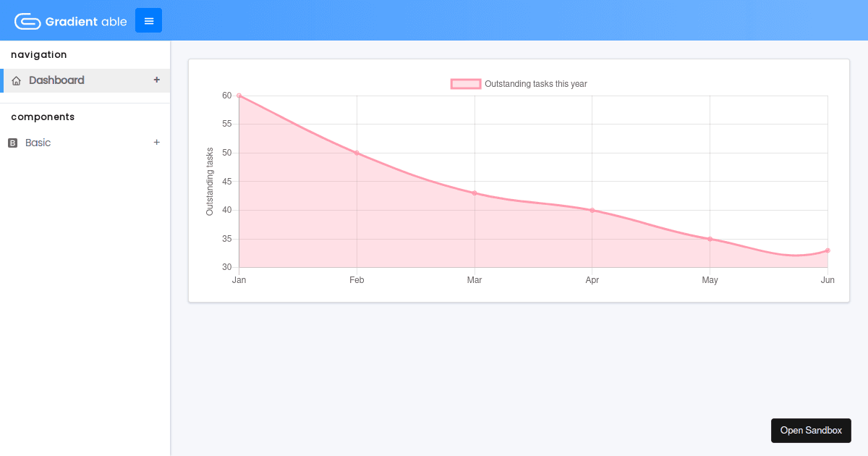This screenshot has width=868, height=456.
Task: Click the Dashboard home icon
Action: pos(17,80)
